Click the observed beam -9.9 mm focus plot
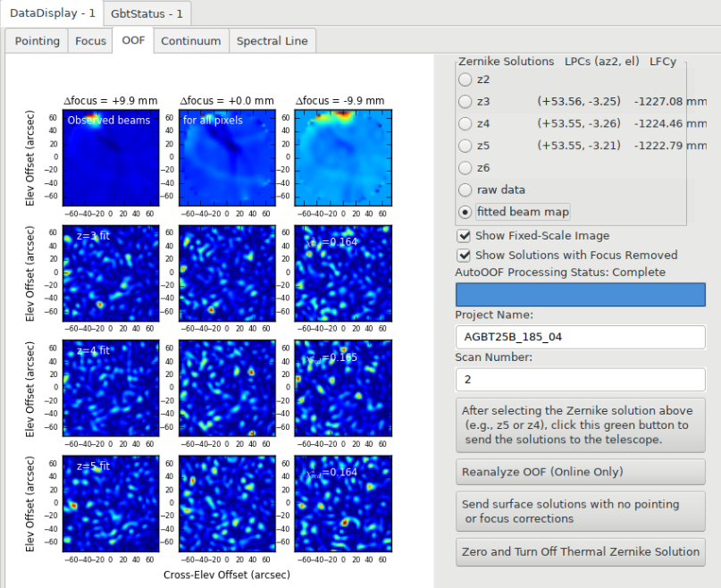The image size is (721, 588). click(x=343, y=158)
